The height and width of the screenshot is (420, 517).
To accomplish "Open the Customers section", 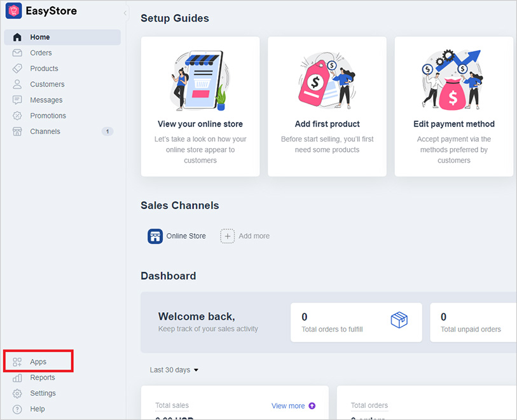I will coord(47,84).
